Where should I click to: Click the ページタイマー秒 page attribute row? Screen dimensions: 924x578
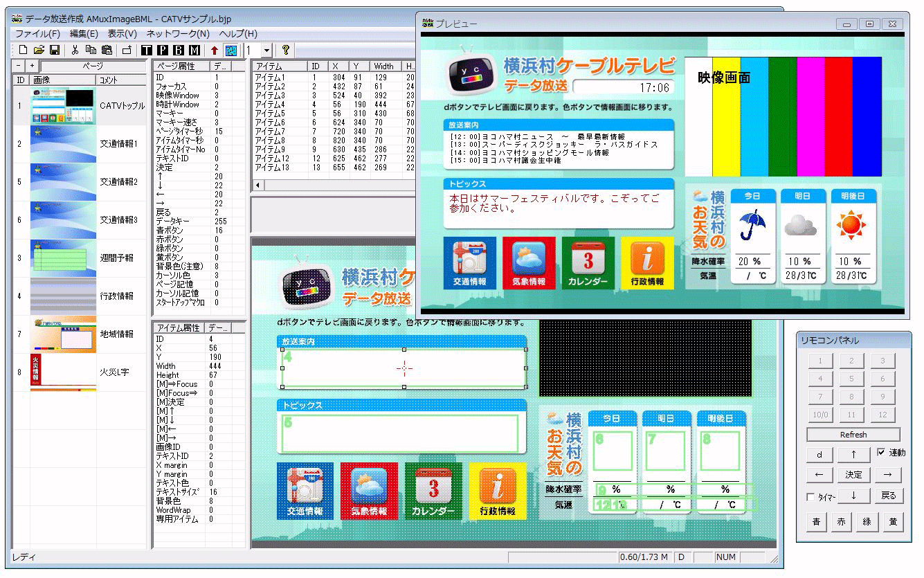(x=198, y=132)
